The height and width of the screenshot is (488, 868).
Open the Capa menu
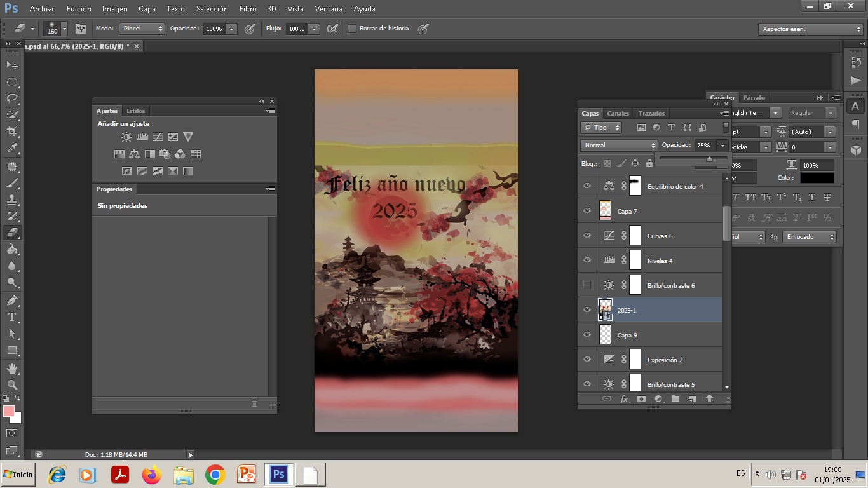pyautogui.click(x=147, y=9)
